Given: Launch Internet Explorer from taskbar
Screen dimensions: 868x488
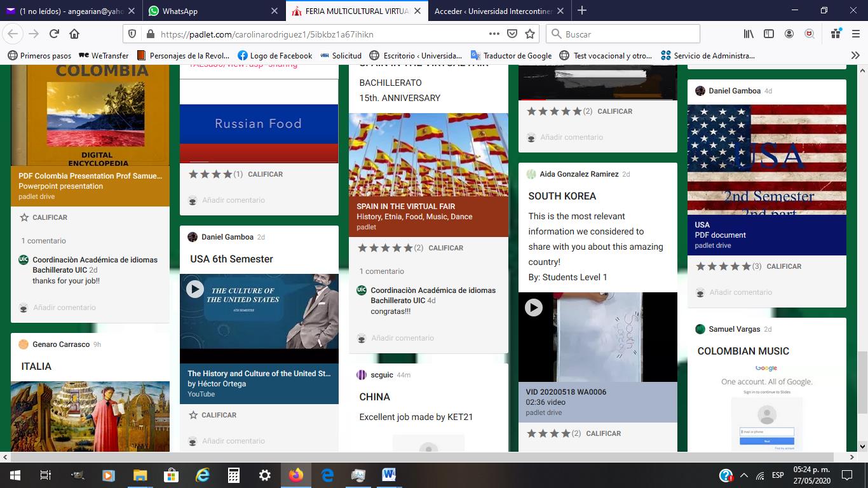Looking at the screenshot, I should [202, 475].
